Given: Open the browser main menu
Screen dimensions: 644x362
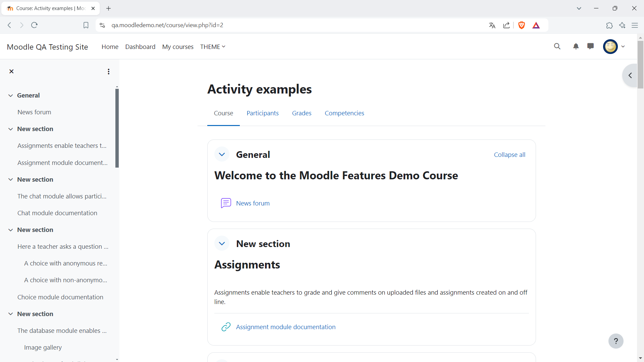Looking at the screenshot, I should (x=635, y=25).
